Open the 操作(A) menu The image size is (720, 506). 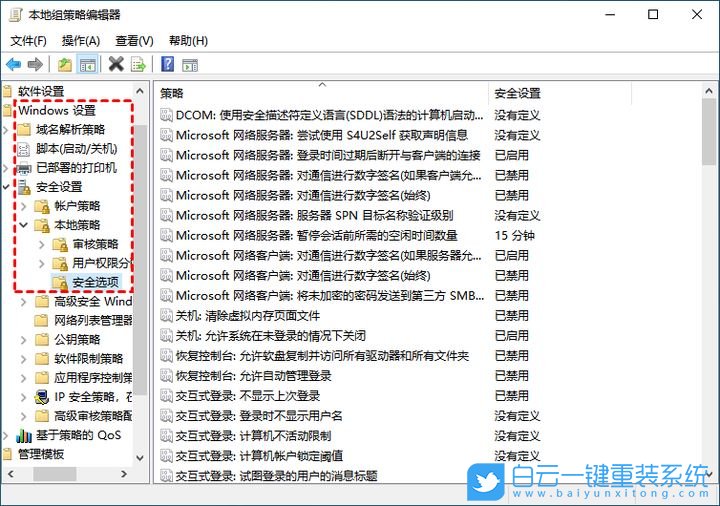81,41
